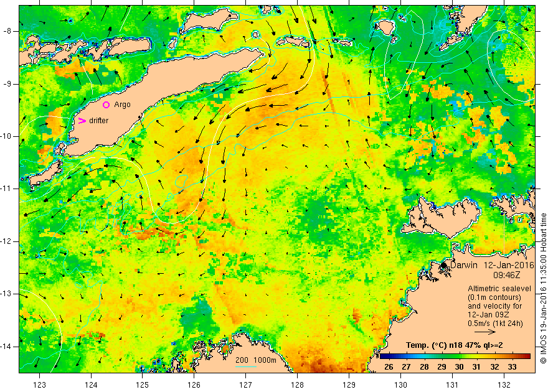Click the magenta drifter arrow marker
The image size is (548, 392).
pyautogui.click(x=82, y=121)
